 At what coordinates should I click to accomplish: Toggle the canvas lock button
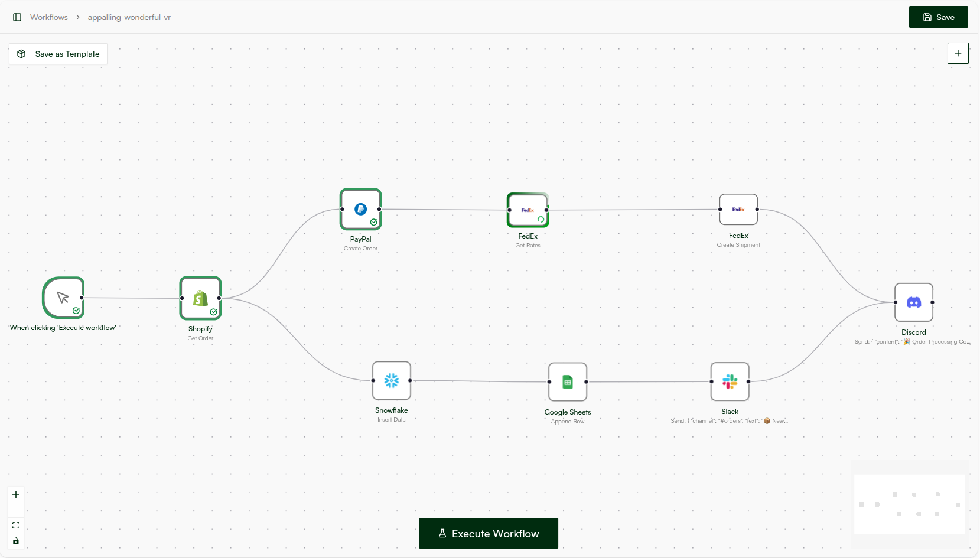tap(16, 541)
